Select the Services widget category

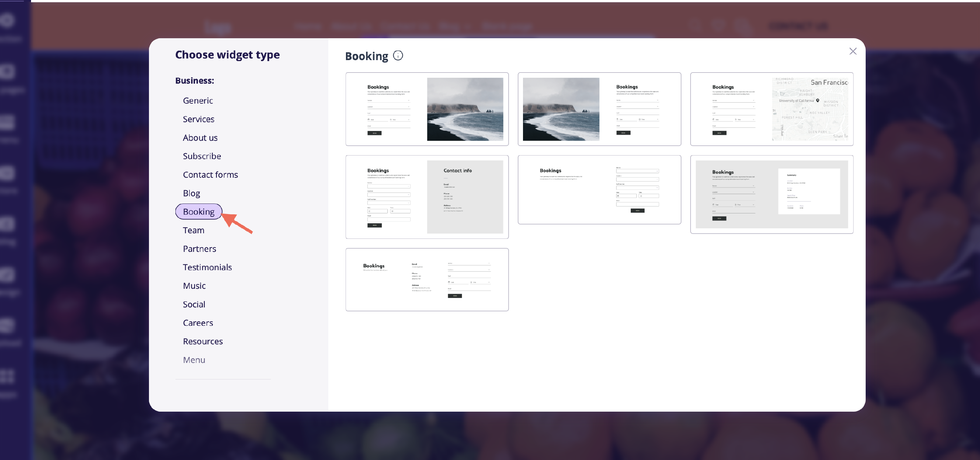(x=198, y=119)
